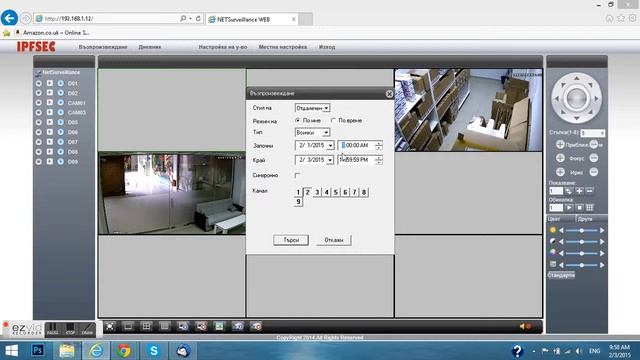Click the blue play icon next to D05
The height and width of the screenshot is (360, 640).
(x=60, y=122)
